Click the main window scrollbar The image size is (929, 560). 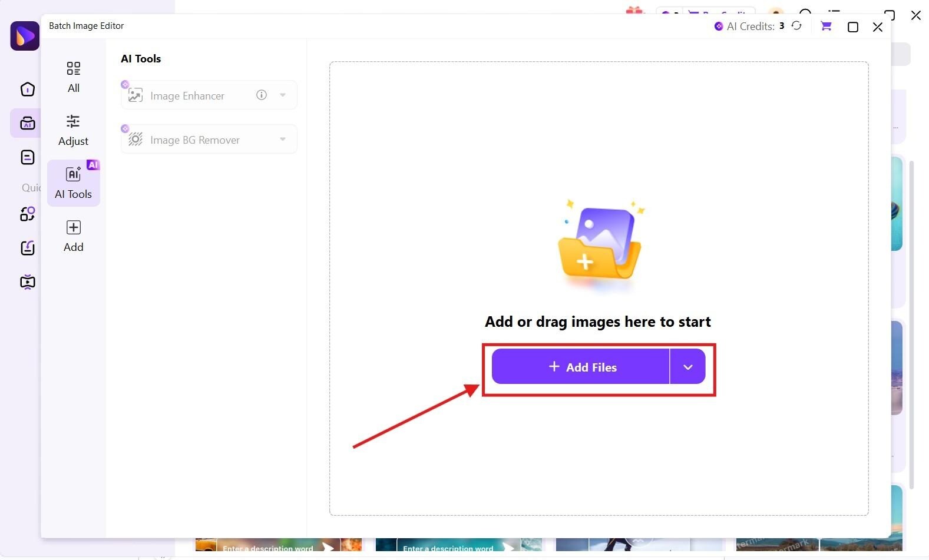[x=912, y=324]
